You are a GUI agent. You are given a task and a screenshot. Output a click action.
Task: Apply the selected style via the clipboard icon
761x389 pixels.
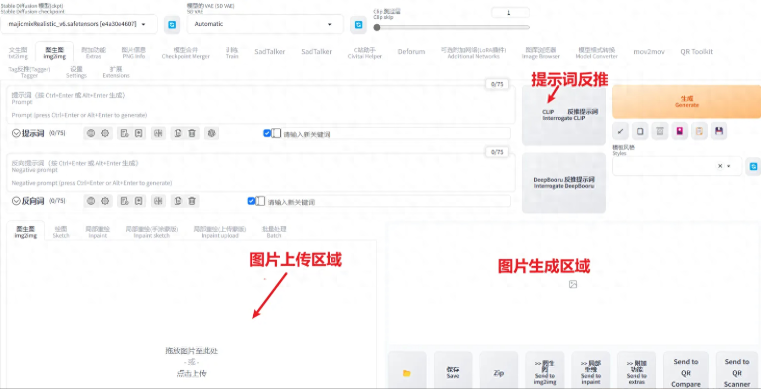pyautogui.click(x=699, y=131)
